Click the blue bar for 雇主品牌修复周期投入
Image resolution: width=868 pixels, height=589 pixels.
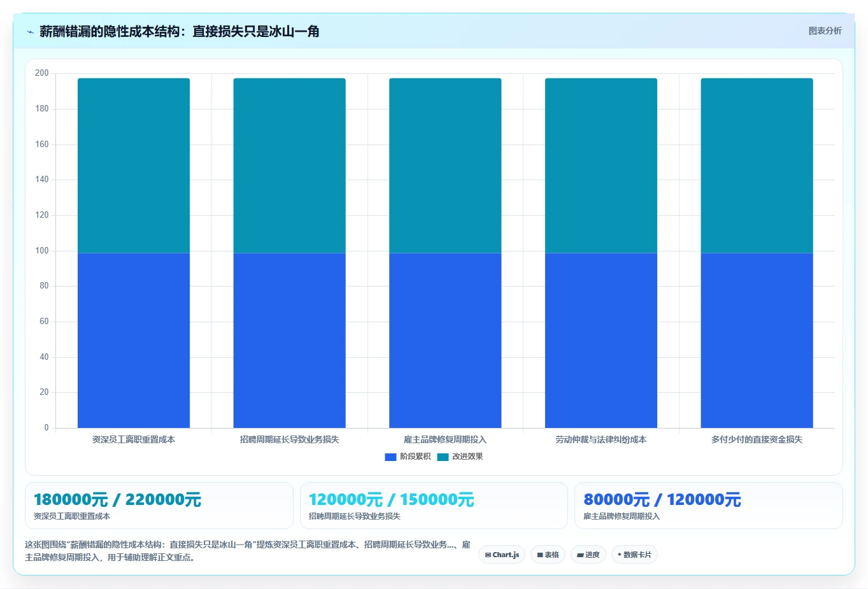445,341
